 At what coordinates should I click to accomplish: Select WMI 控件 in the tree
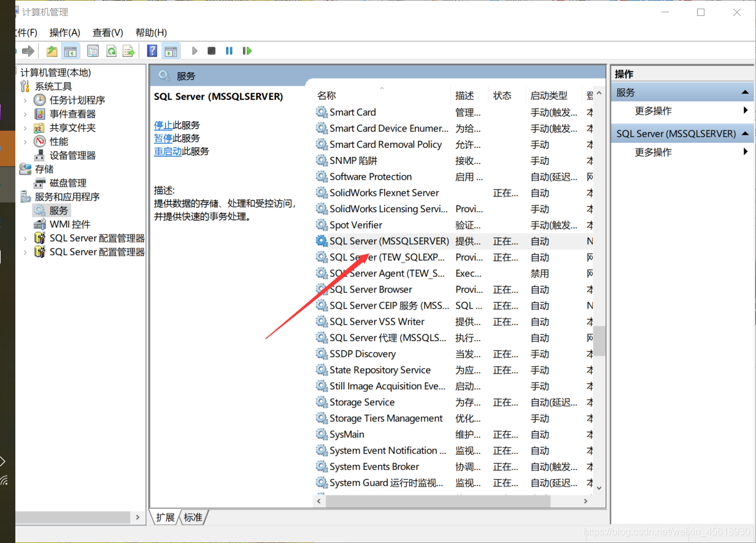click(x=70, y=225)
